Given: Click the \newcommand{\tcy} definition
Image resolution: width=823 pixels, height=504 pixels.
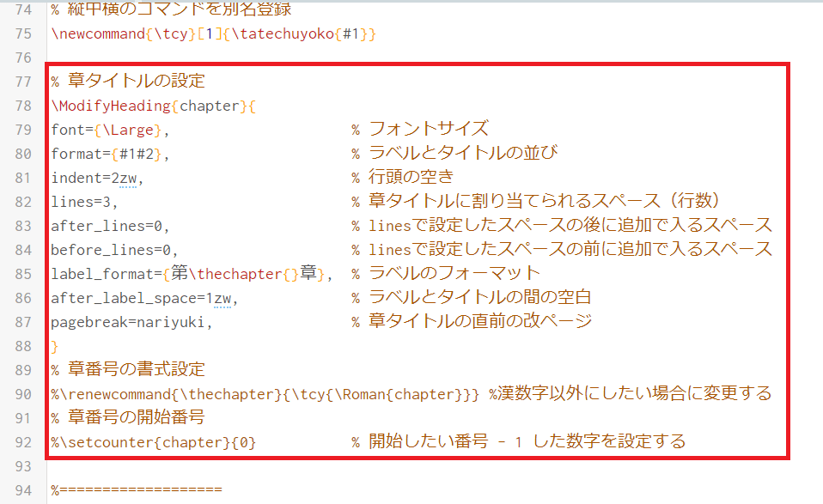Looking at the screenshot, I should 213,34.
